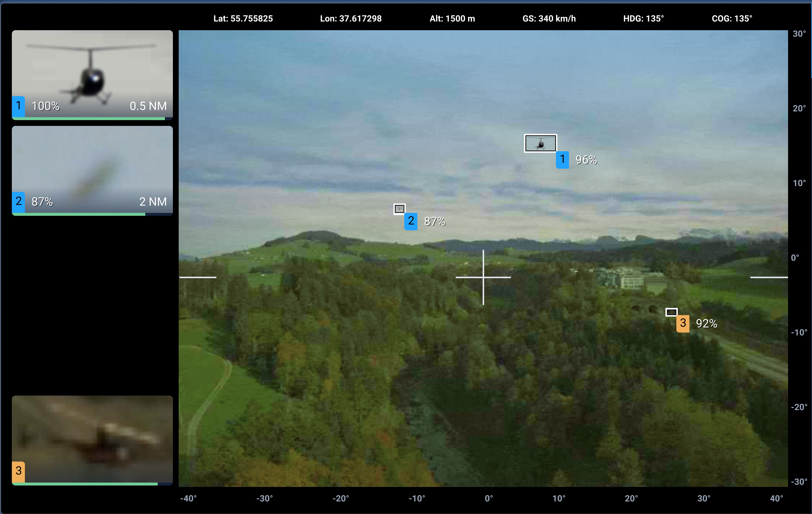Select the blue number 2 tag in video

click(411, 221)
